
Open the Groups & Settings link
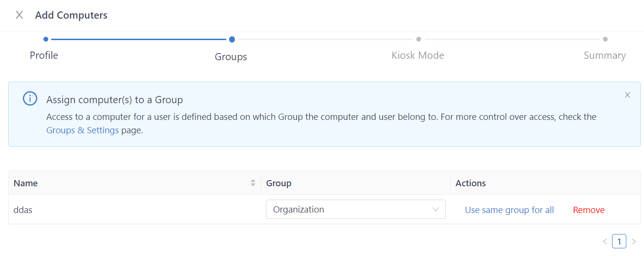coord(83,130)
